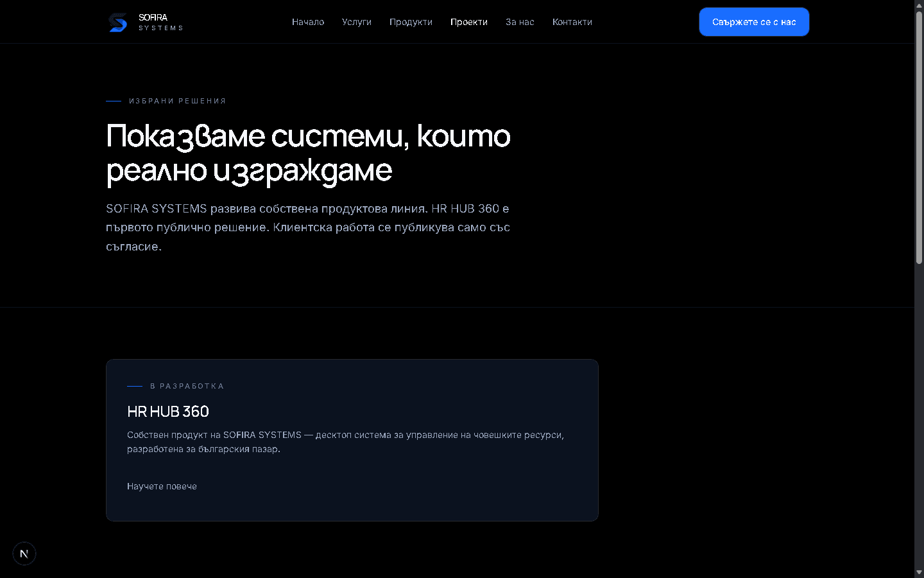Click the paragraph starting SOFIRA SYSTEMS развива

click(308, 227)
